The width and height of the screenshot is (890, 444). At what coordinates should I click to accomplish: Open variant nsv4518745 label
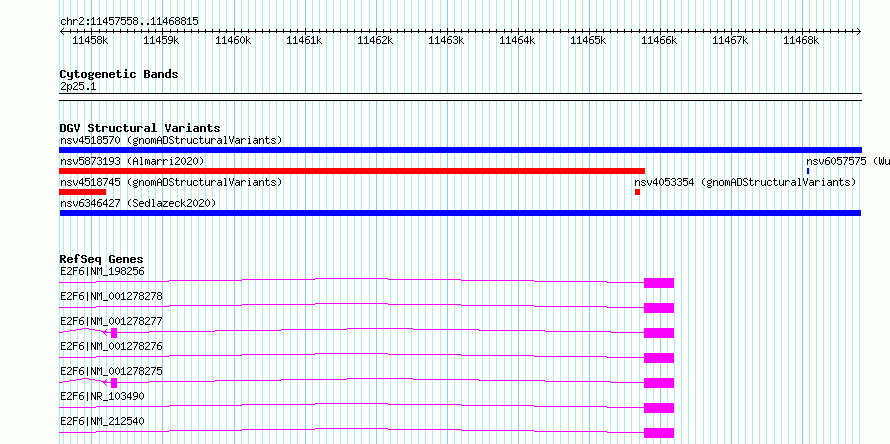pyautogui.click(x=171, y=182)
